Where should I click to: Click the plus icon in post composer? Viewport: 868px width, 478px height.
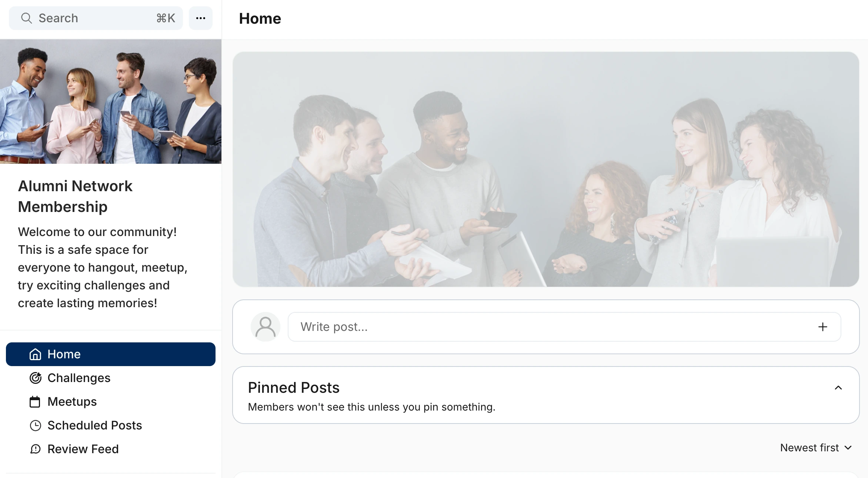coord(822,327)
